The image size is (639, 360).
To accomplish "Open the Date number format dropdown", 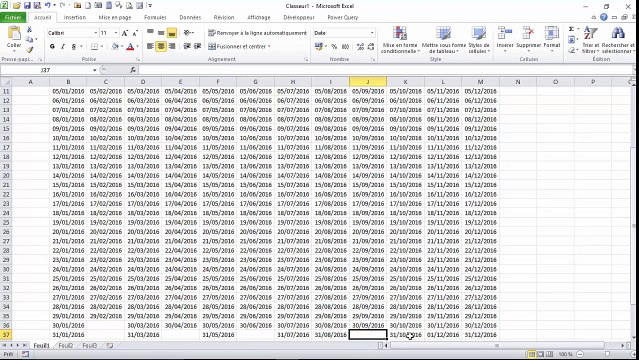I will 372,33.
